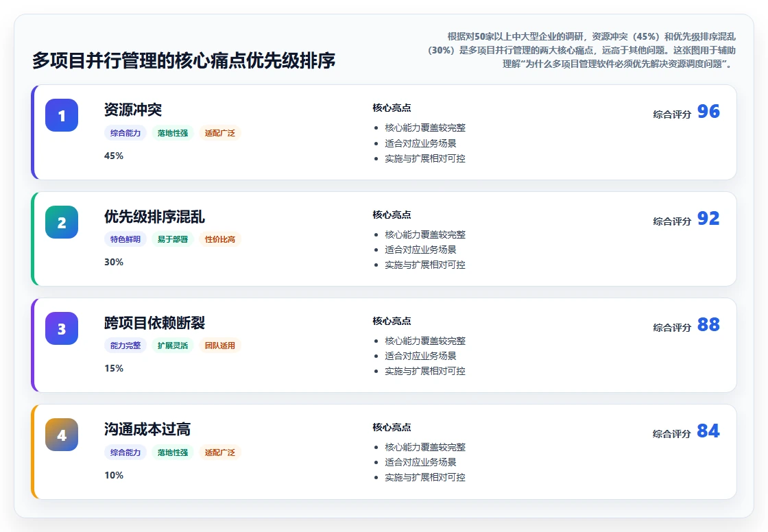
Task: Click the 能力完整 tag
Action: click(x=125, y=346)
